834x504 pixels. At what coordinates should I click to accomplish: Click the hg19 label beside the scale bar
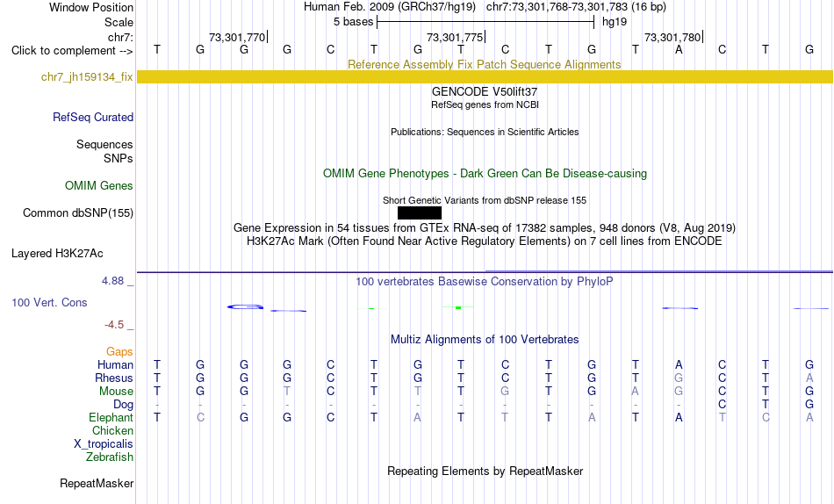point(615,22)
